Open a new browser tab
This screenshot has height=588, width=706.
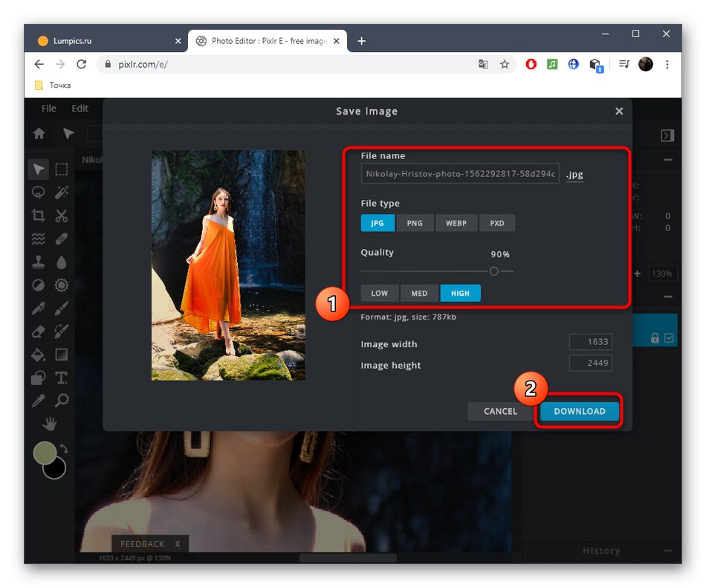[x=361, y=41]
